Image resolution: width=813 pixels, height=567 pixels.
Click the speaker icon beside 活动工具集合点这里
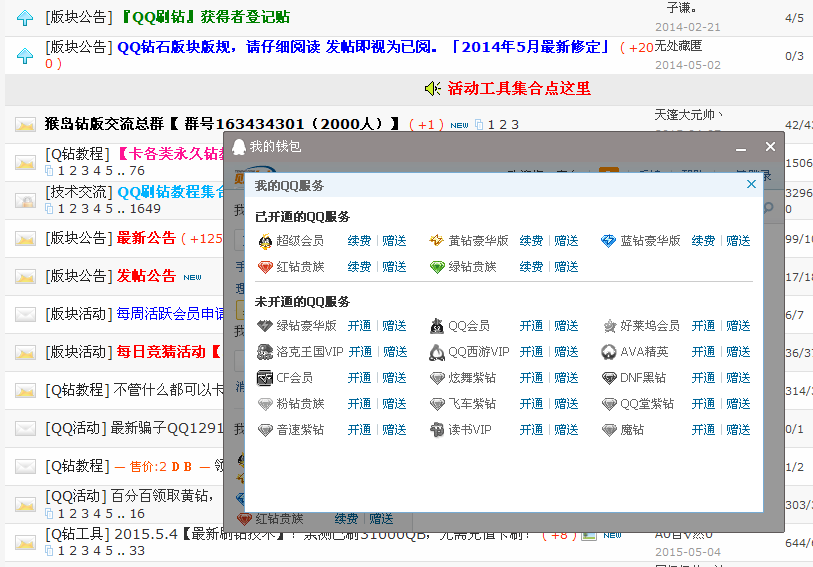432,89
